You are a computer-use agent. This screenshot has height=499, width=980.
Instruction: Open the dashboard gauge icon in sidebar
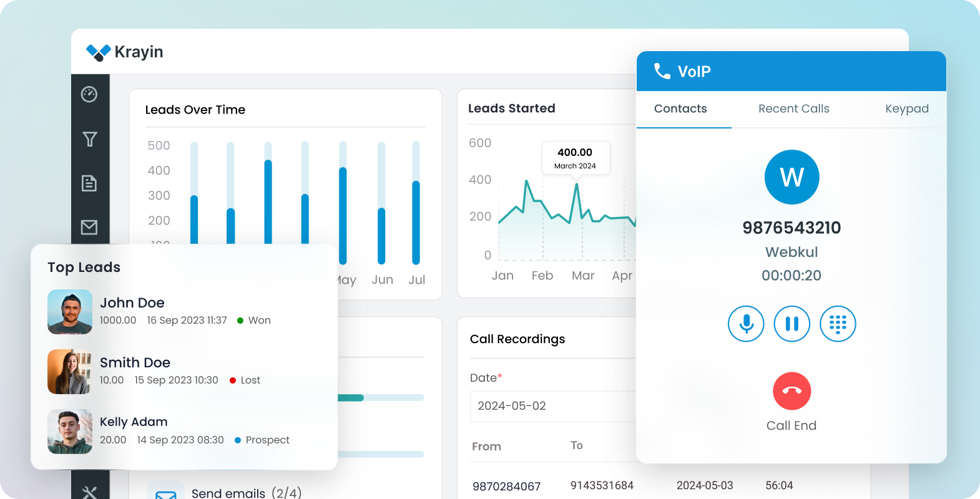coord(89,94)
